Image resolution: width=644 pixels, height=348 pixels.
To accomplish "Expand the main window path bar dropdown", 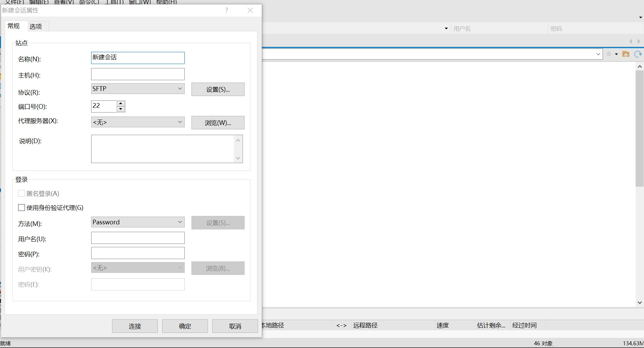I will pyautogui.click(x=598, y=54).
